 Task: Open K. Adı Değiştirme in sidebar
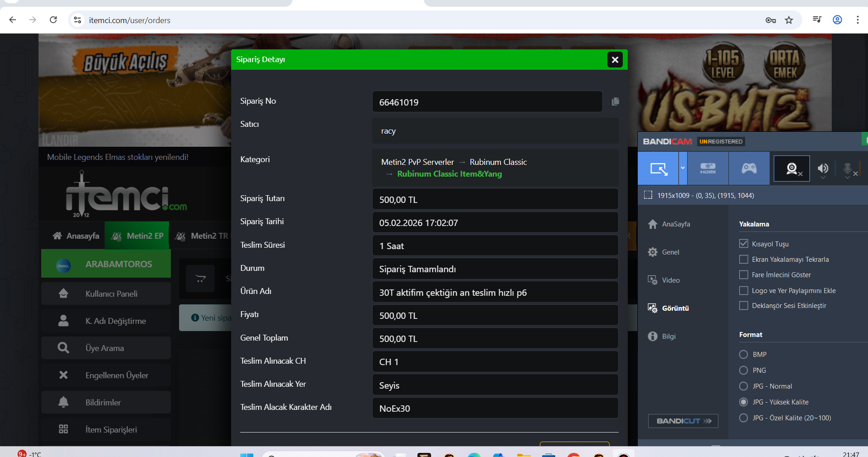click(x=106, y=321)
